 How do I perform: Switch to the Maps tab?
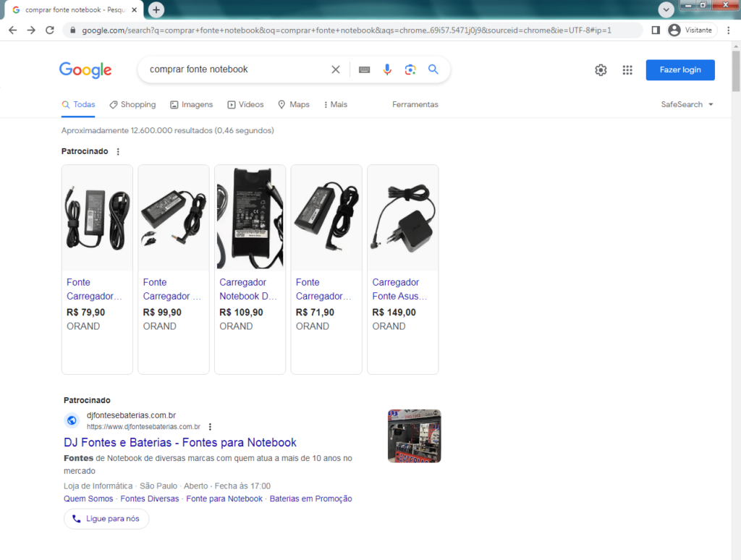click(294, 104)
